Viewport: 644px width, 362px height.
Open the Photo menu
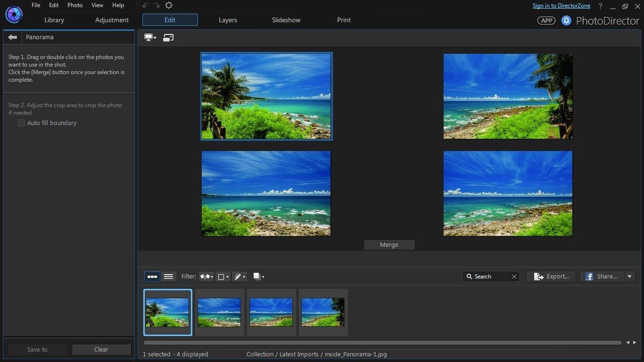pos(74,5)
